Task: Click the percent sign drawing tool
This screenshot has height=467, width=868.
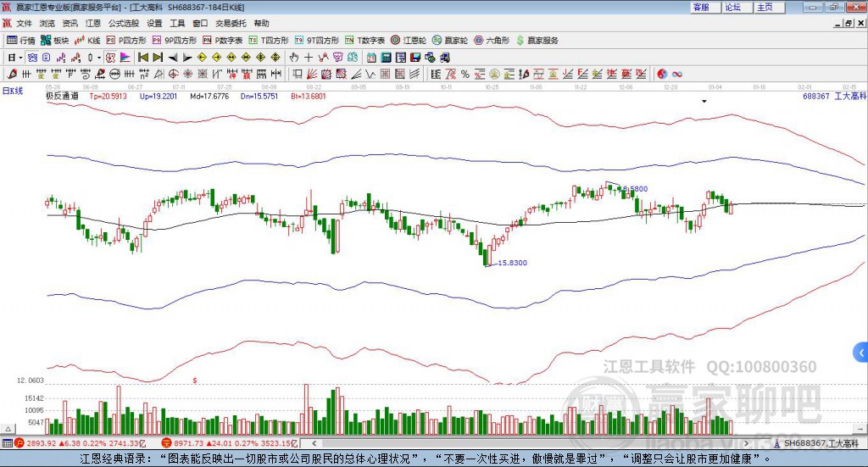Action: click(465, 74)
